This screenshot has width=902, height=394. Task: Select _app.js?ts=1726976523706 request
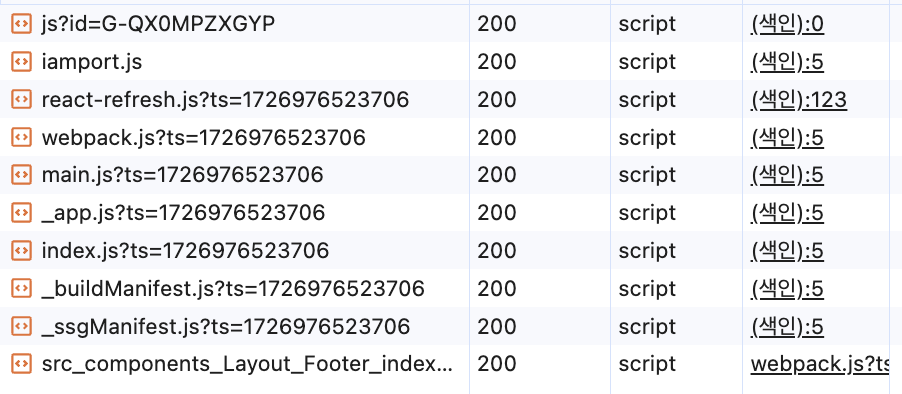[183, 213]
